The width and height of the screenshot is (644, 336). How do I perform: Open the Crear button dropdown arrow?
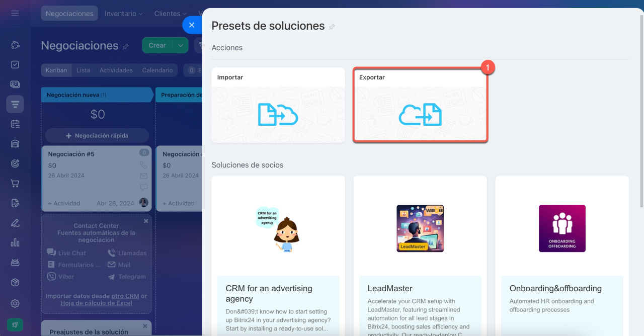click(x=181, y=45)
